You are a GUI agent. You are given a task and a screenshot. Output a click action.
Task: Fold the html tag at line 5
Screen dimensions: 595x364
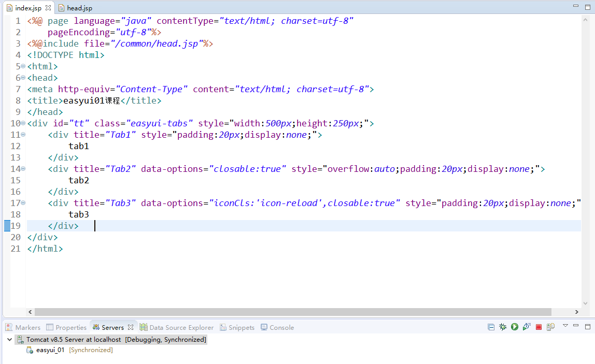(23, 66)
